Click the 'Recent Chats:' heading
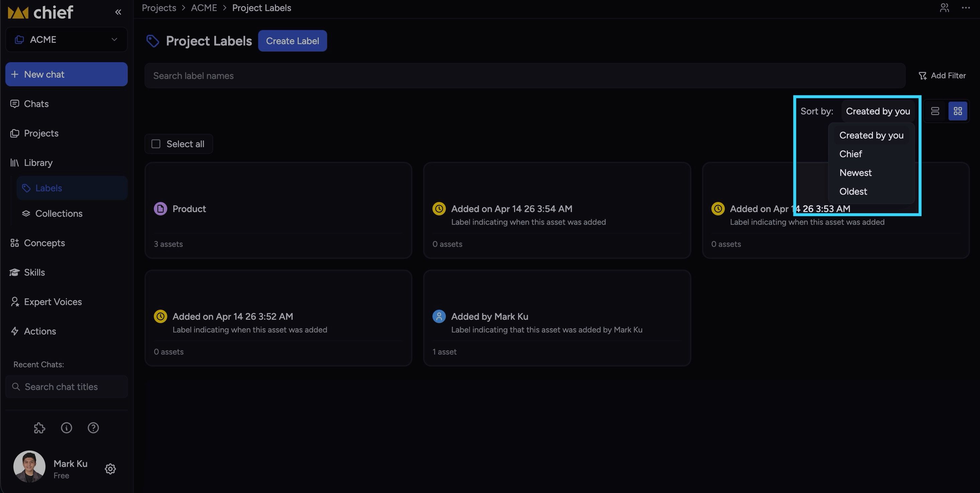This screenshot has width=980, height=493. 39,365
